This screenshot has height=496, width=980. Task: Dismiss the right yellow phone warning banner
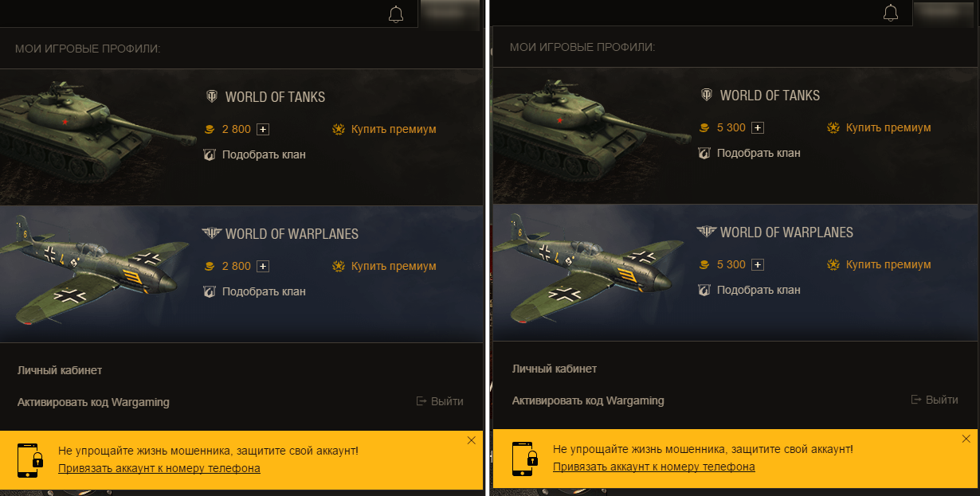tap(966, 439)
